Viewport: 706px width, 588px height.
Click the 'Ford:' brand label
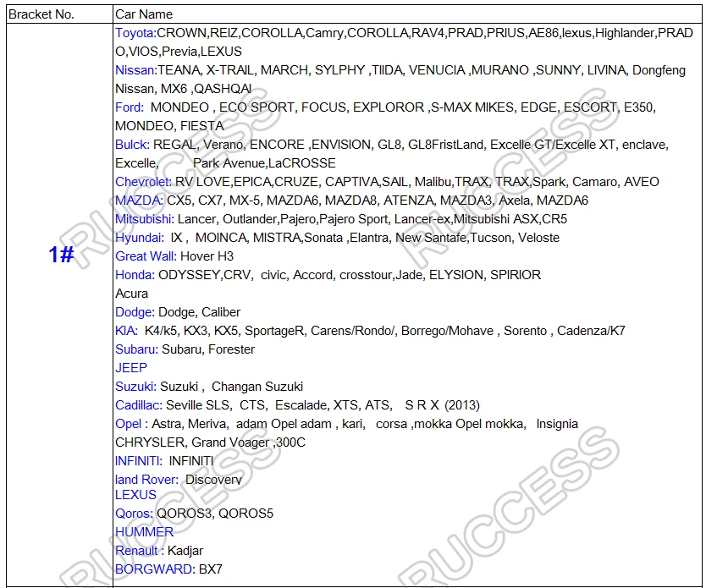130,107
